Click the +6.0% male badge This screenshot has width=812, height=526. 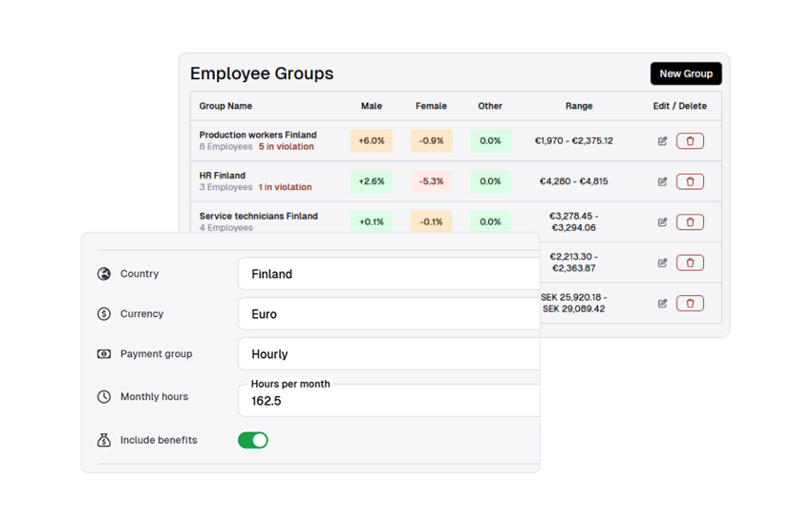tap(372, 141)
